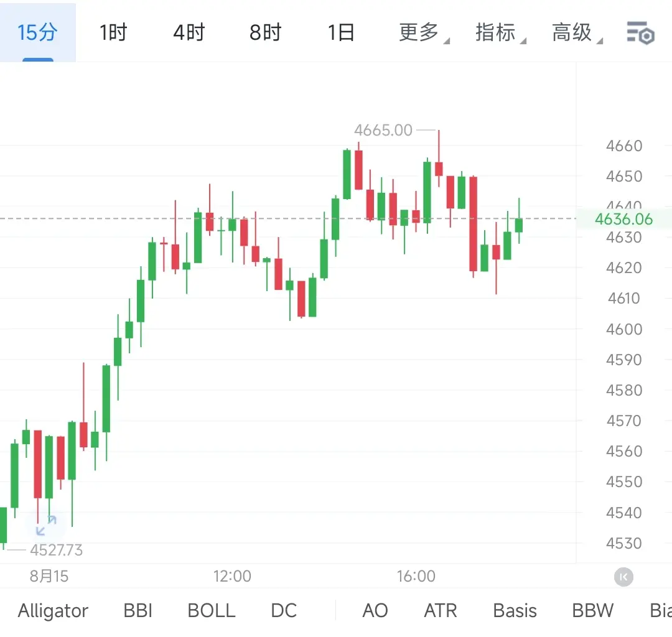The width and height of the screenshot is (672, 637).
Task: Click the current price label 4636.06
Action: click(x=623, y=219)
